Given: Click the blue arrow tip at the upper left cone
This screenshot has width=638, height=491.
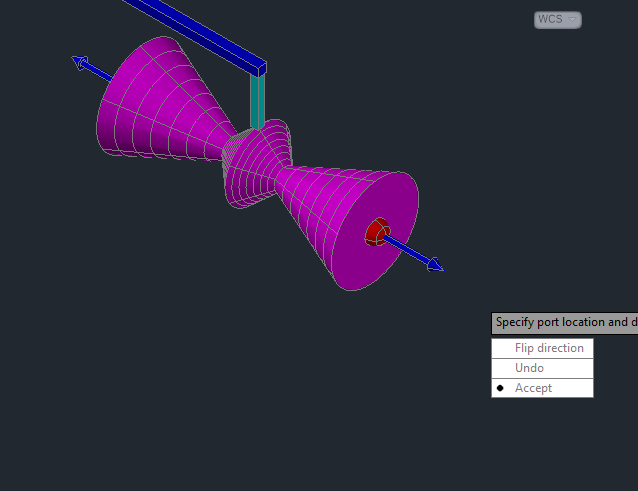Looking at the screenshot, I should pos(79,62).
